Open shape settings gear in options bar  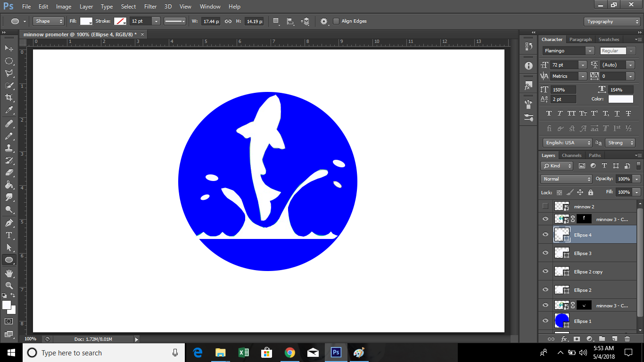tap(324, 21)
